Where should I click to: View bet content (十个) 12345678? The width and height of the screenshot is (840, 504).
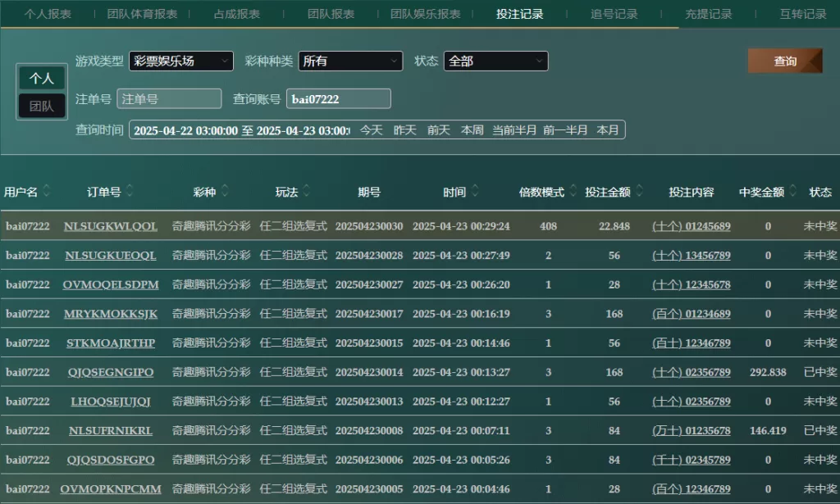click(691, 284)
